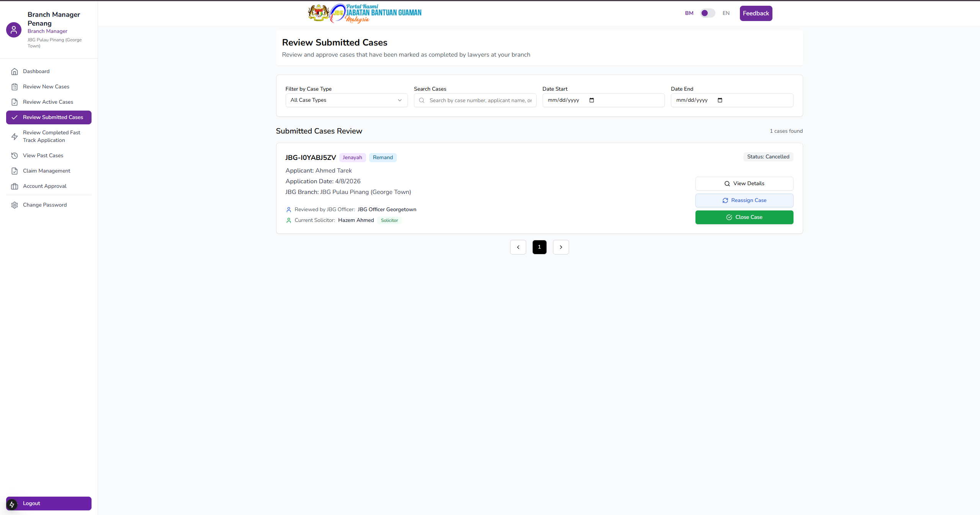980x515 pixels.
Task: Click the user avatar profile icon
Action: (x=14, y=30)
